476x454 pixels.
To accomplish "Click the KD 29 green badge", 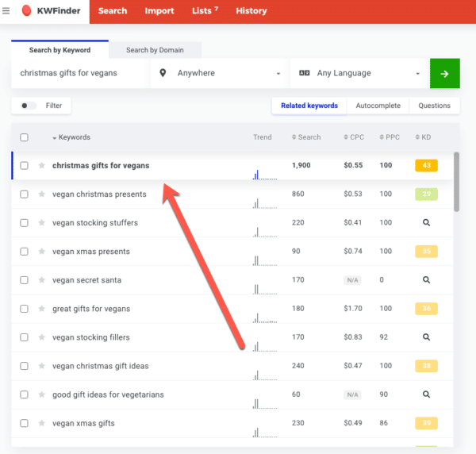I will click(x=426, y=194).
